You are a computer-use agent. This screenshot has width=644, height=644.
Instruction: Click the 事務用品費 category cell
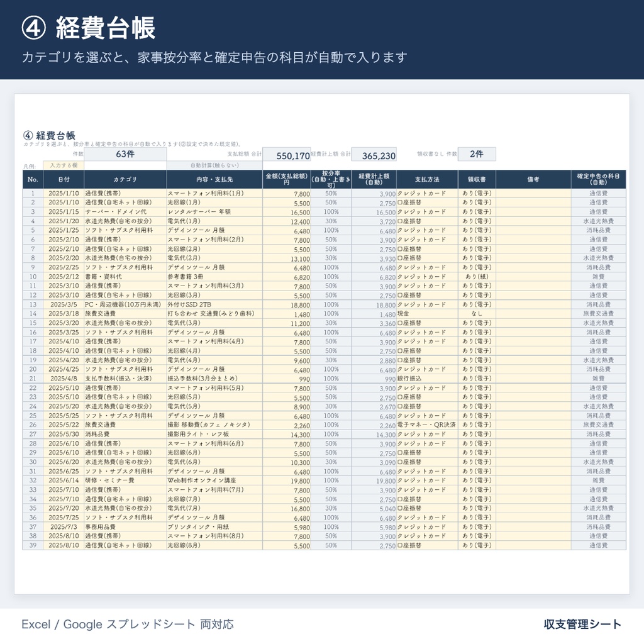click(125, 527)
